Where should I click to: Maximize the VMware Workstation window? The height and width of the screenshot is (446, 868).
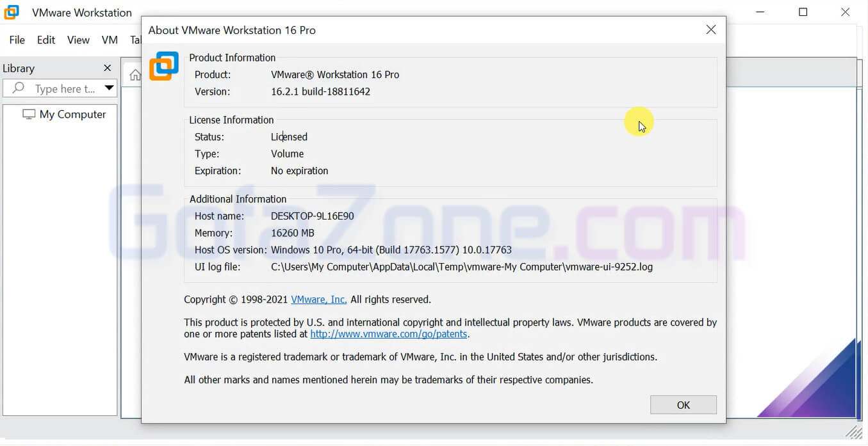click(x=803, y=12)
